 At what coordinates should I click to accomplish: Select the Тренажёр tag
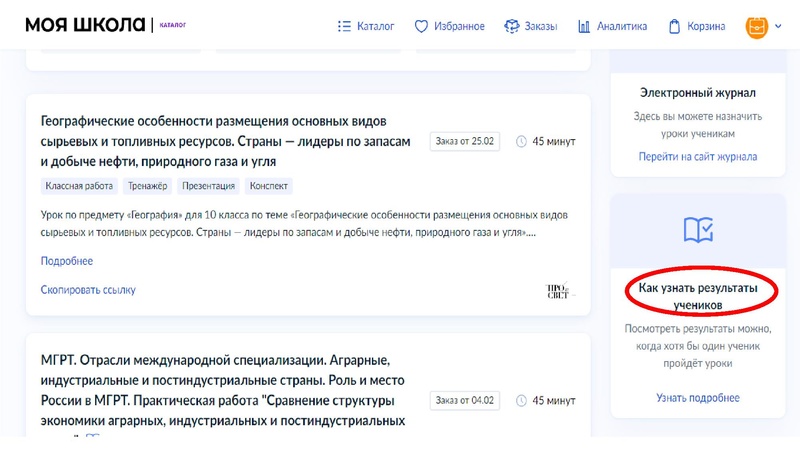(x=147, y=186)
